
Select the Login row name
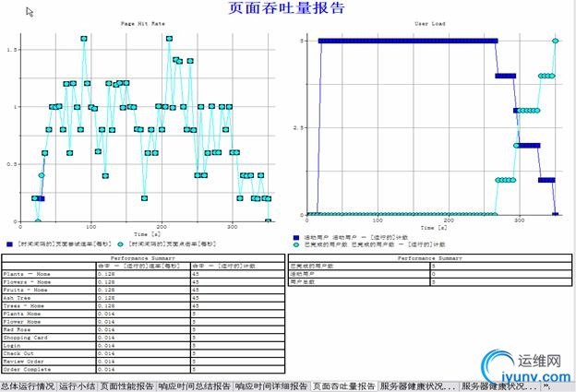pos(12,345)
